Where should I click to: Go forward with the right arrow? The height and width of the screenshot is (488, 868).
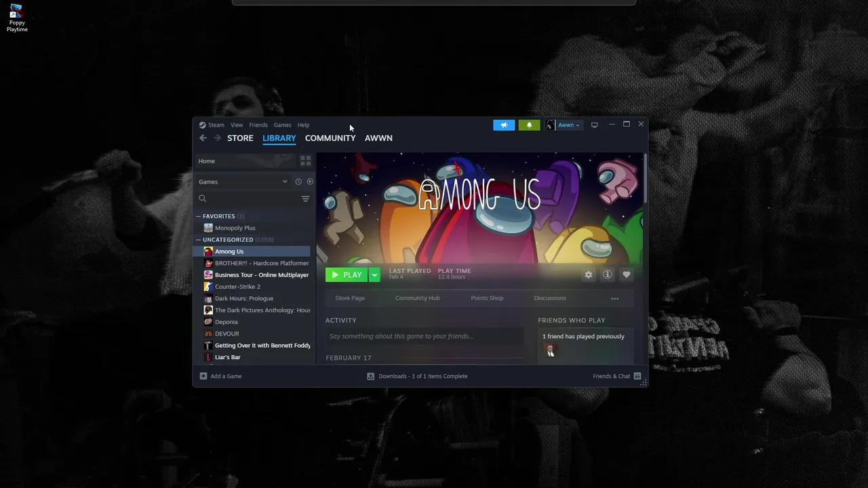[217, 138]
